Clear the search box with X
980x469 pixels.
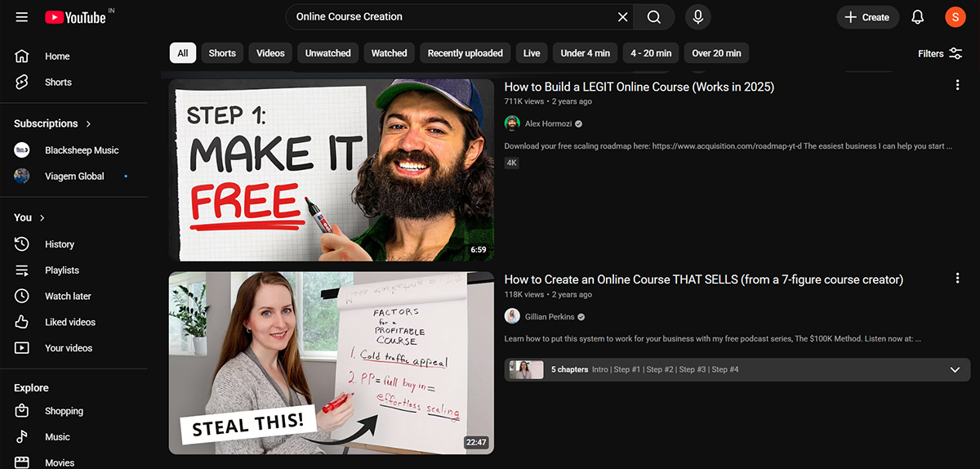coord(622,17)
